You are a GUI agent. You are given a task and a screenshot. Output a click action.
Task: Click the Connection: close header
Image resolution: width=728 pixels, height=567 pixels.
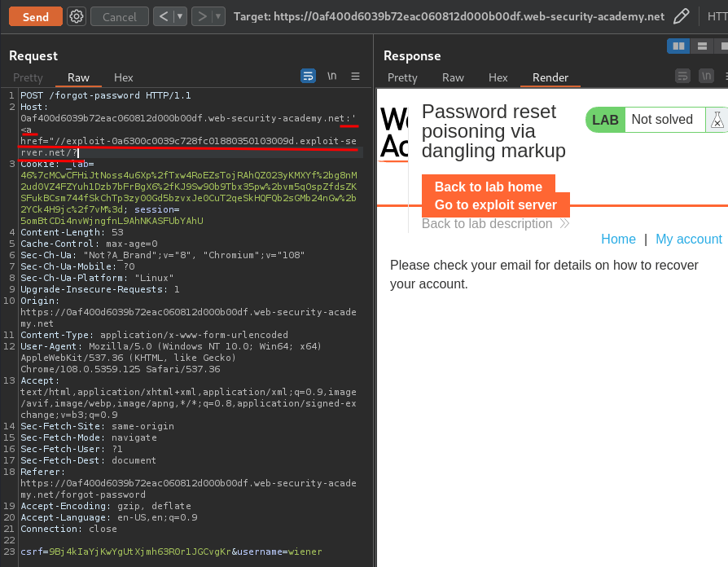(68, 529)
